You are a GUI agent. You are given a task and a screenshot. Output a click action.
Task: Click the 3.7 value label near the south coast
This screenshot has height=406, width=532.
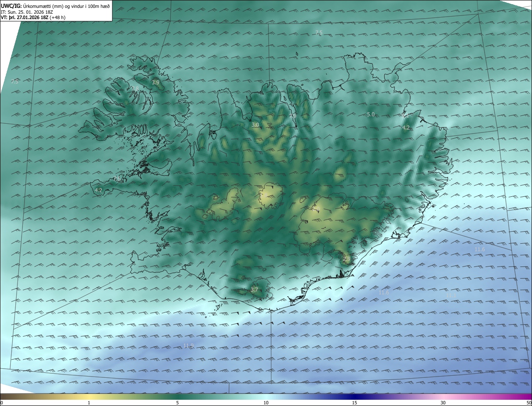(254, 290)
